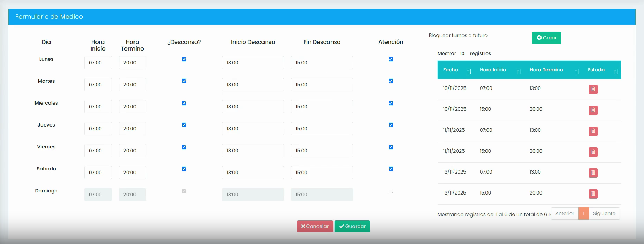Delete the 10/11/2025 07:00 blocked slot
Viewport: 644px width, 244px height.
[593, 89]
